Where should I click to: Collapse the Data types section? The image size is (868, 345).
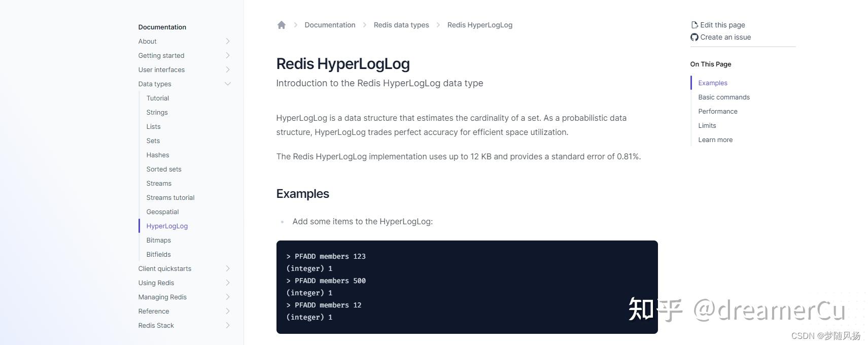click(228, 84)
